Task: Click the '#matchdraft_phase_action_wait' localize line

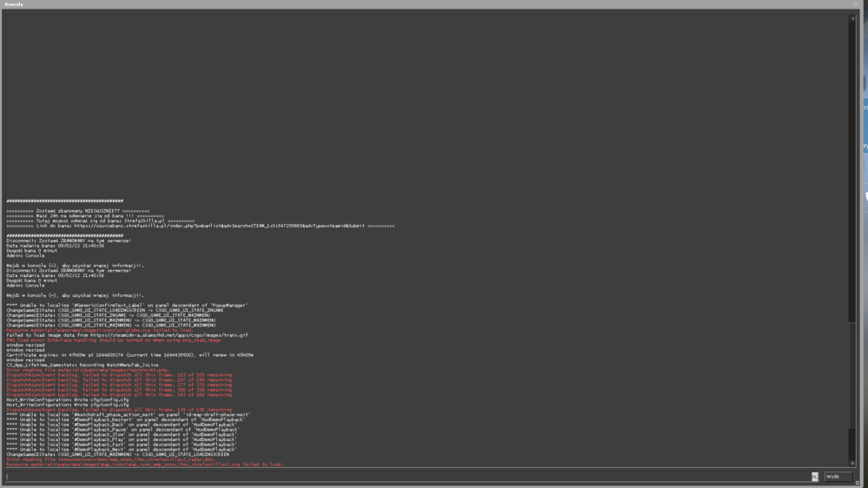Action: tap(128, 415)
